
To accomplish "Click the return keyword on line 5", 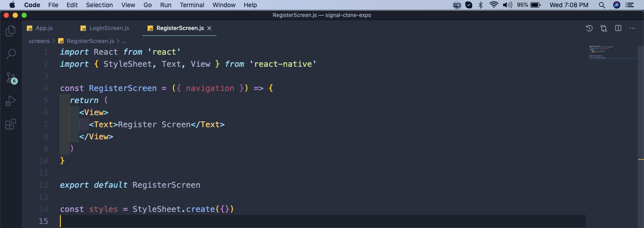I will [x=84, y=100].
